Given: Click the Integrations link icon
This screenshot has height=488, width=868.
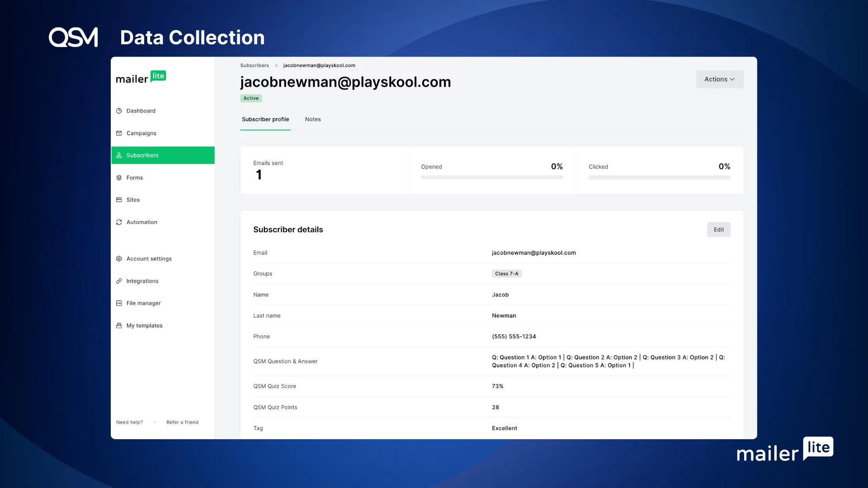Looking at the screenshot, I should click(119, 281).
